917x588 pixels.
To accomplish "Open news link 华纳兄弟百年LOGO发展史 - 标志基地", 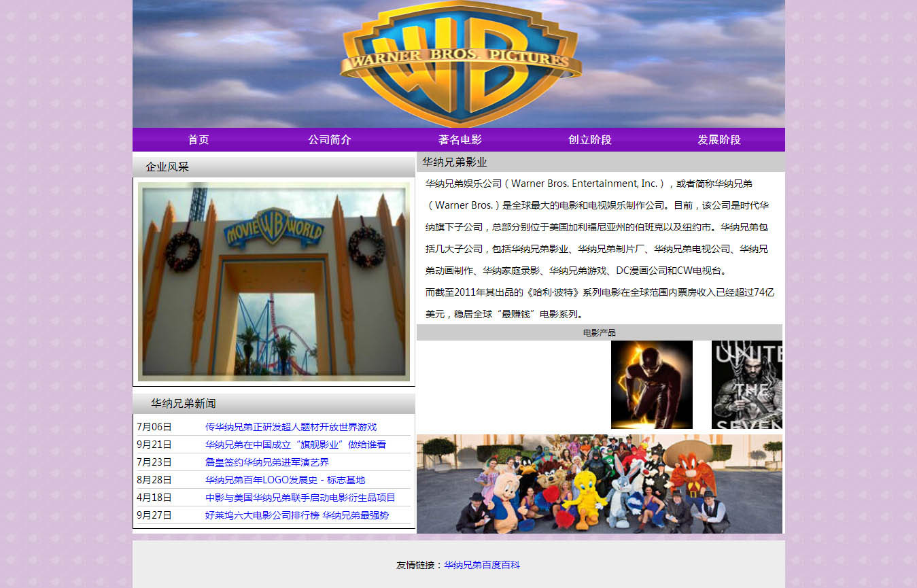I will pyautogui.click(x=285, y=480).
